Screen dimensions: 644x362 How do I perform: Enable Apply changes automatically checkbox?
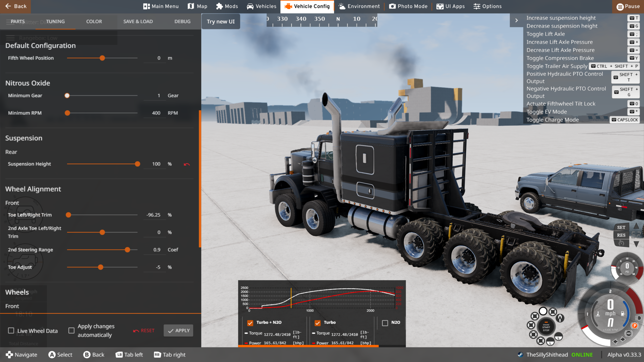pos(71,331)
